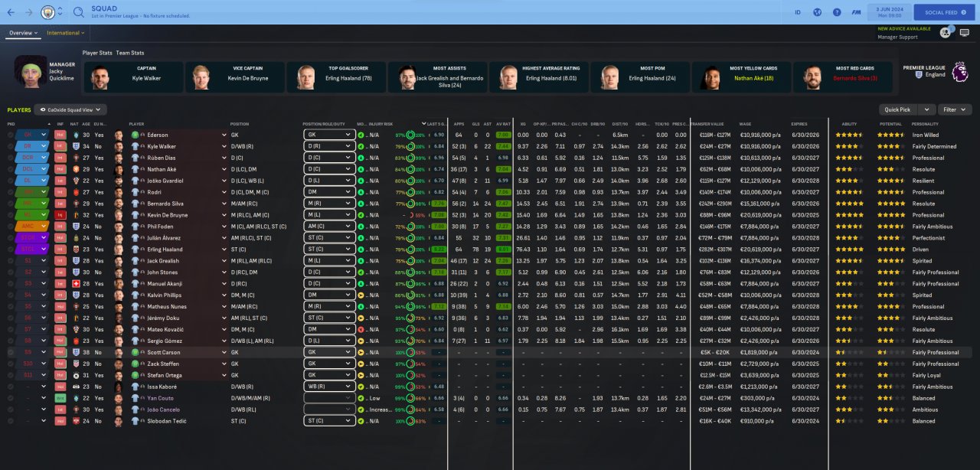Viewport: 980px width, 470px height.
Task: Expand Erling Haaland's player name chevron
Action: coord(225,249)
